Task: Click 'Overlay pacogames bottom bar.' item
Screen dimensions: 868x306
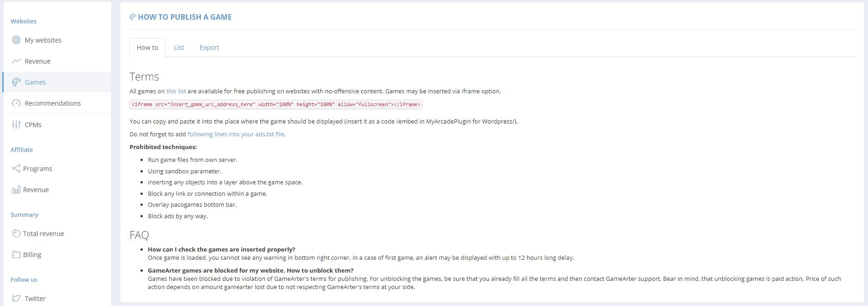Action: (x=192, y=204)
